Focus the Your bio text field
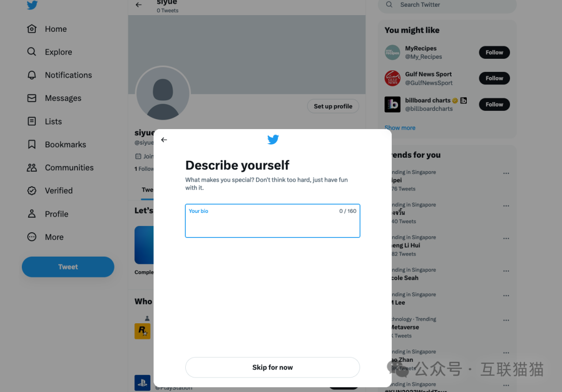 272,221
